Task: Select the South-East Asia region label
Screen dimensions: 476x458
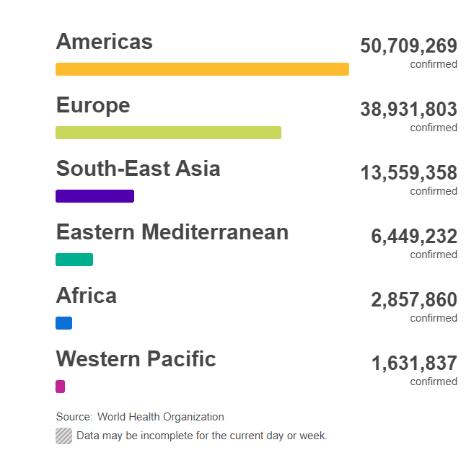Action: pyautogui.click(x=138, y=168)
